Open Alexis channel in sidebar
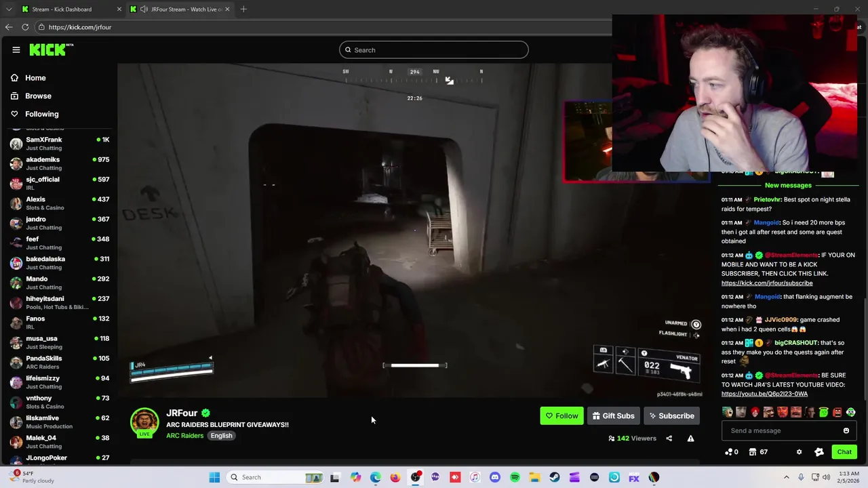The image size is (868, 488). 60,203
